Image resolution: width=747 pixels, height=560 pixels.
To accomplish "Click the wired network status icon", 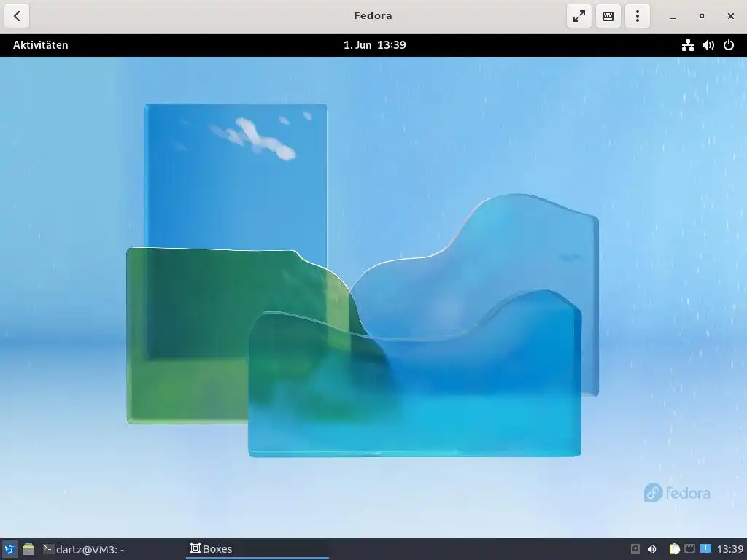I will 687,45.
